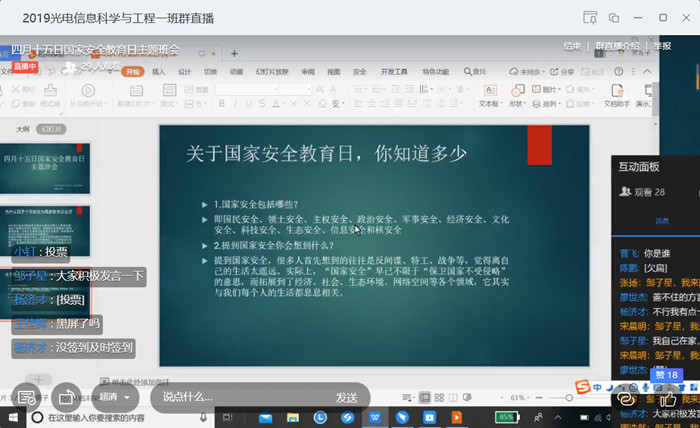Open the live settings icon at bottom left
The height and width of the screenshot is (428, 700).
pos(26,397)
